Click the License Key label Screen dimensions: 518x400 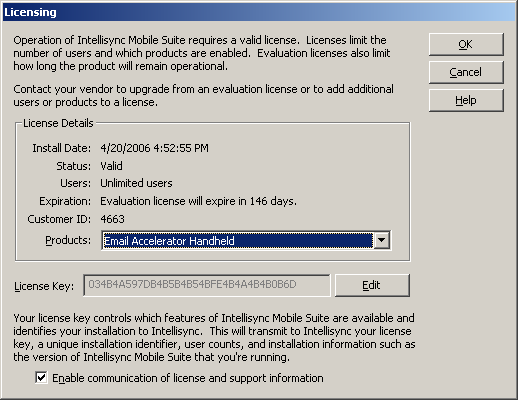pyautogui.click(x=44, y=286)
